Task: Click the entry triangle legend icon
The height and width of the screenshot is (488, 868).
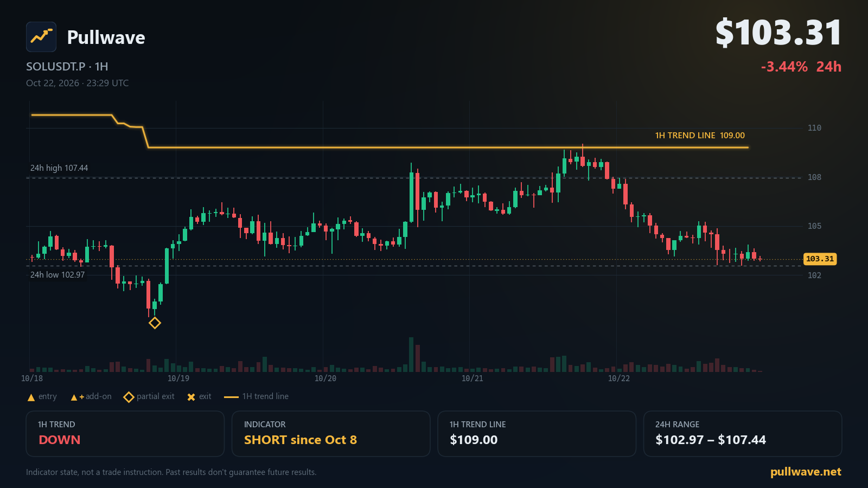Action: [x=31, y=397]
